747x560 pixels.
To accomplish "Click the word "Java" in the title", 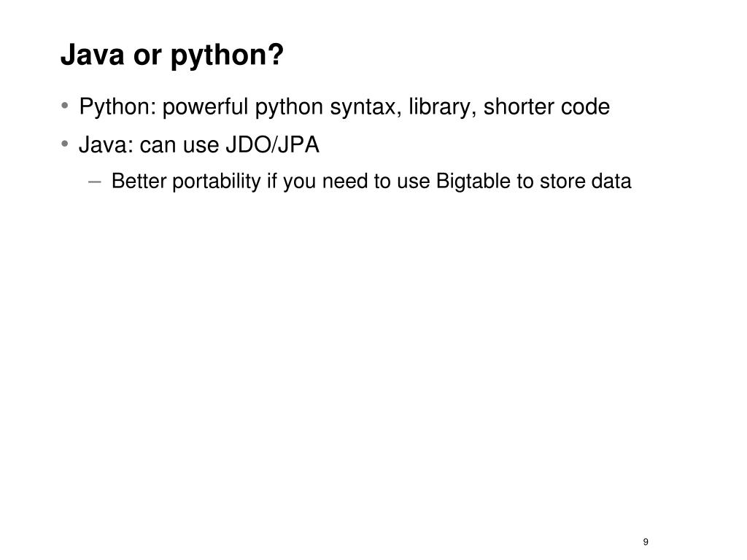I will (93, 54).
